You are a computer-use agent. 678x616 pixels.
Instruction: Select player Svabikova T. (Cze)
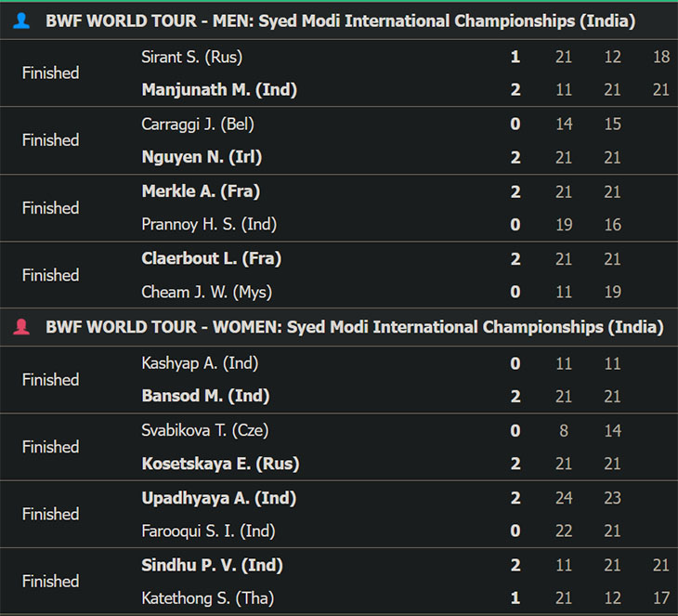point(205,430)
